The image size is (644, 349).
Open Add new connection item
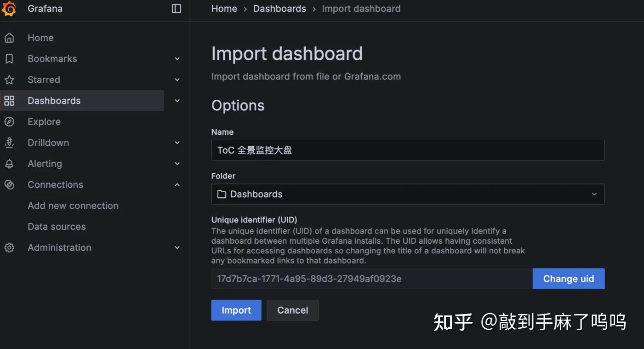click(x=73, y=206)
